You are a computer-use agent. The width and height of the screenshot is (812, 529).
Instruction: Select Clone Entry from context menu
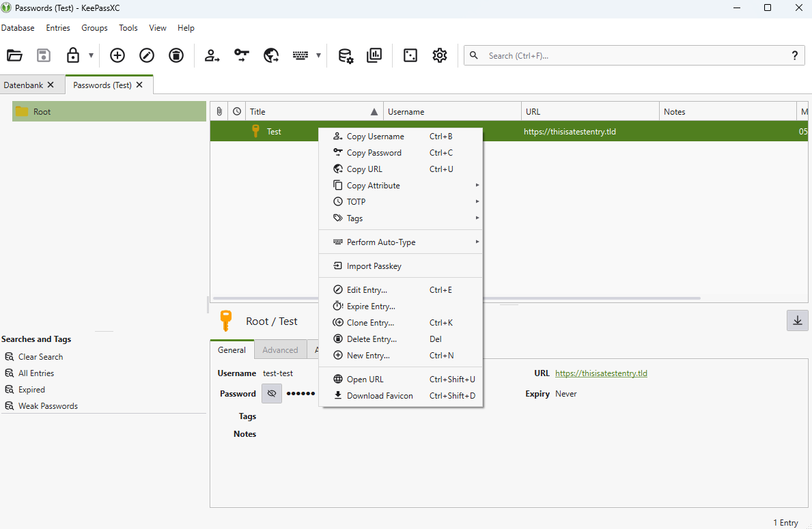tap(370, 323)
